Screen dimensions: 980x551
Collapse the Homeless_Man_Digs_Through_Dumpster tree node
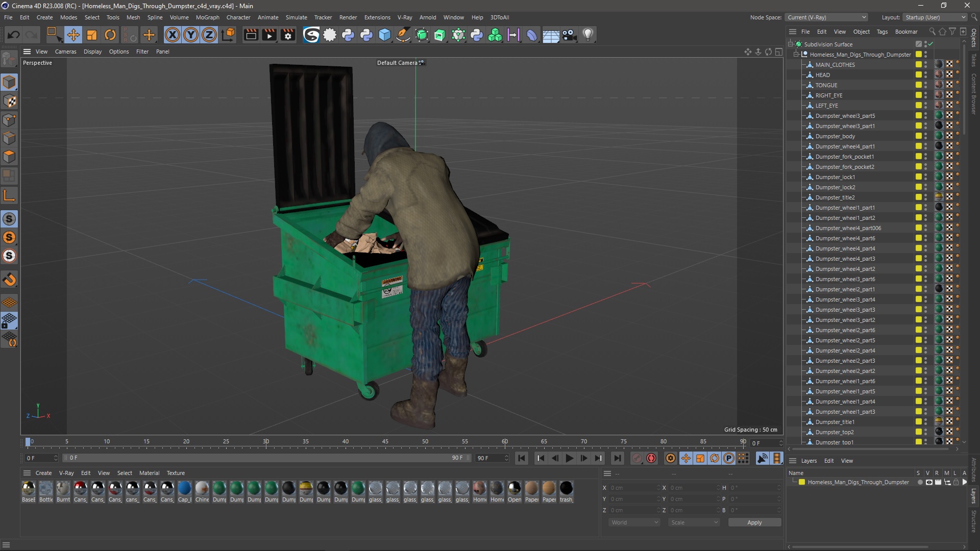[796, 55]
